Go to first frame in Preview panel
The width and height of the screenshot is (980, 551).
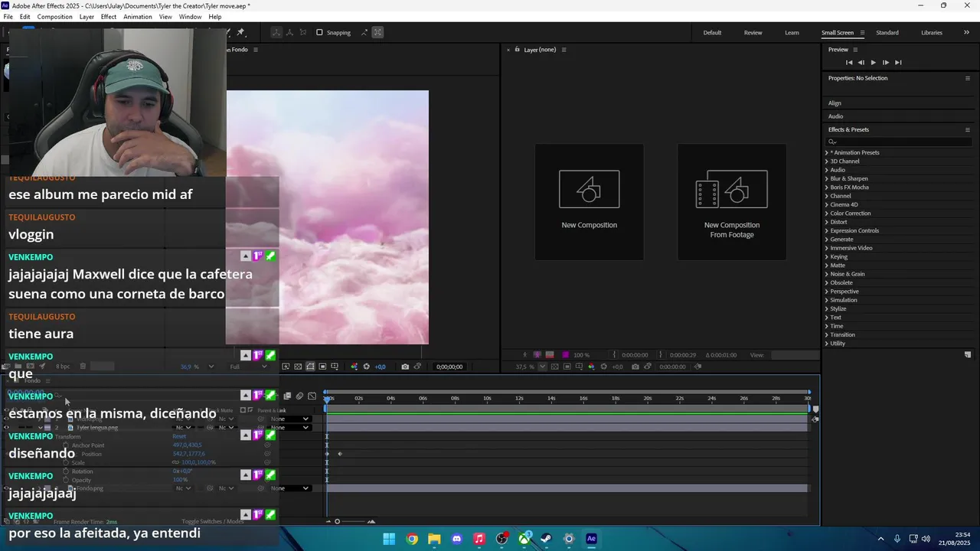[x=849, y=62]
